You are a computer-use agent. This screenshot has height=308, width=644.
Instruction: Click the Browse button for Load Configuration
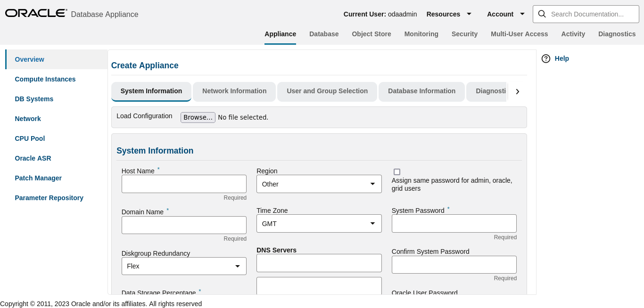click(x=198, y=117)
